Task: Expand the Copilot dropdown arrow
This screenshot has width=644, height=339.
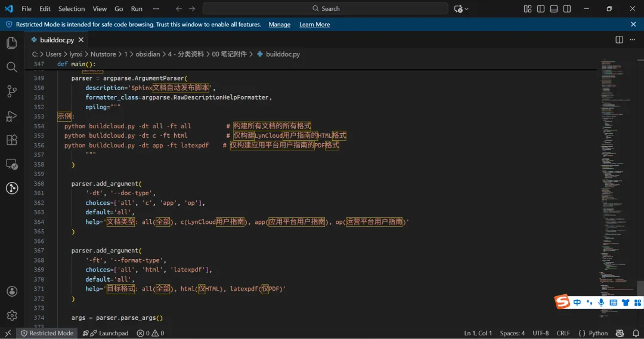Action: 466,8
